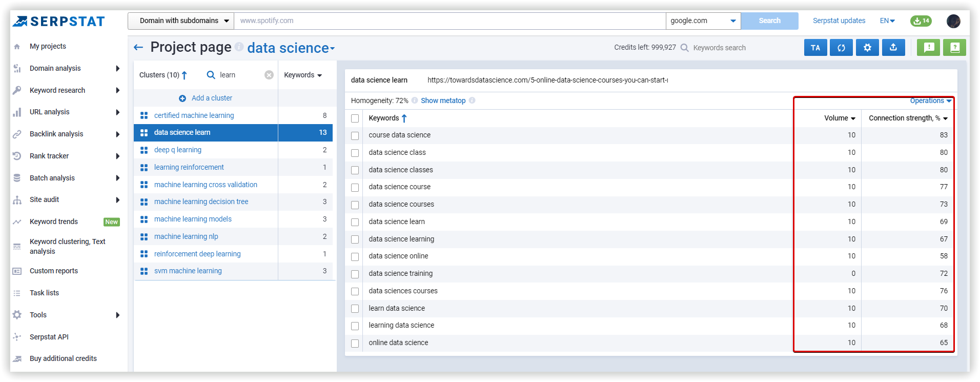This screenshot has height=382, width=980.
Task: Clear the cluster search 'learn' filter
Action: point(269,75)
